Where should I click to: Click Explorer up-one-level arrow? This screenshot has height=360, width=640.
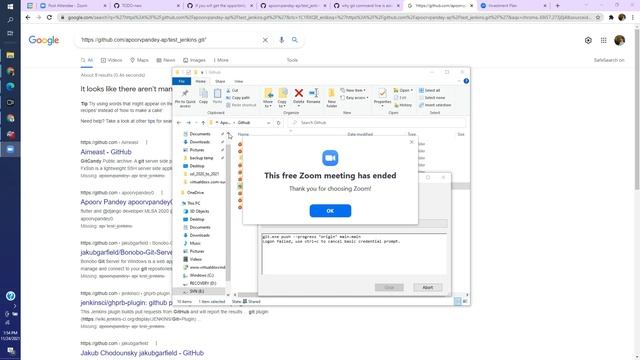point(203,122)
